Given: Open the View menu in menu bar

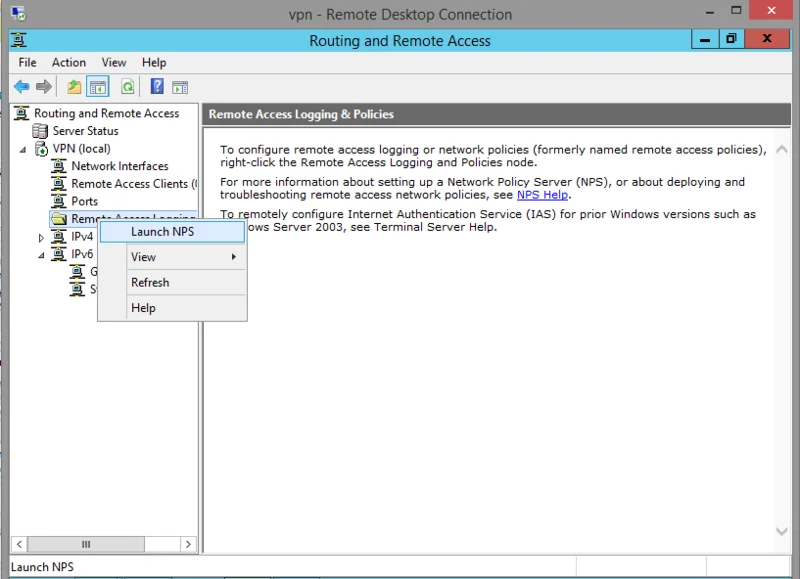Looking at the screenshot, I should (114, 62).
